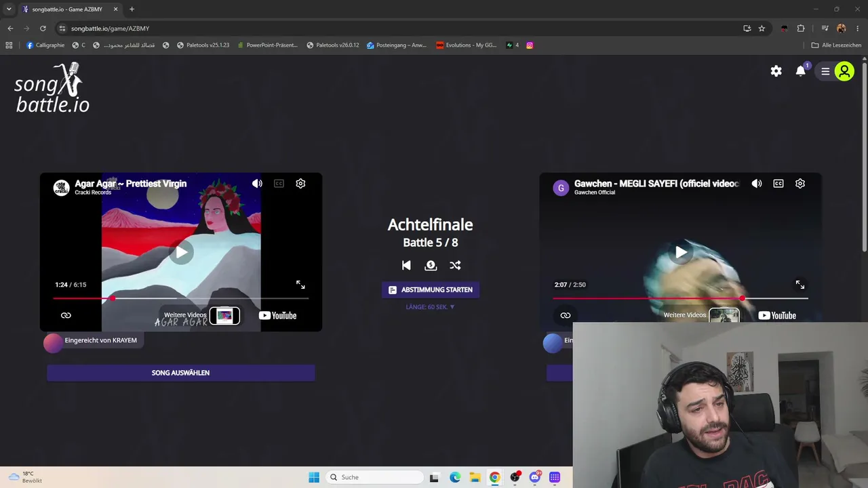Image resolution: width=868 pixels, height=488 pixels.
Task: Mute the Gawchen video volume
Action: click(757, 184)
